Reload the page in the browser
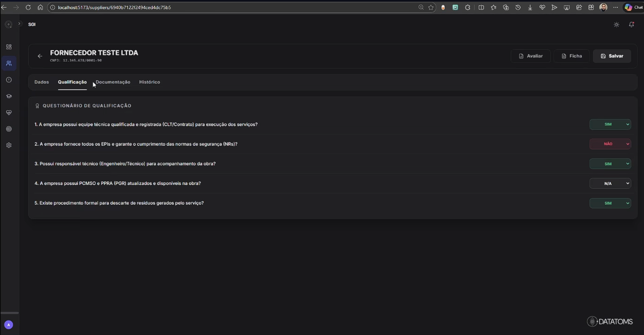This screenshot has width=644, height=335. [x=28, y=7]
